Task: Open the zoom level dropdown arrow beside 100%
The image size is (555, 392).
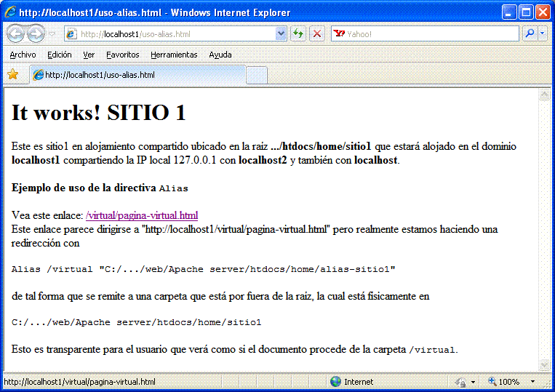Action: point(532,382)
